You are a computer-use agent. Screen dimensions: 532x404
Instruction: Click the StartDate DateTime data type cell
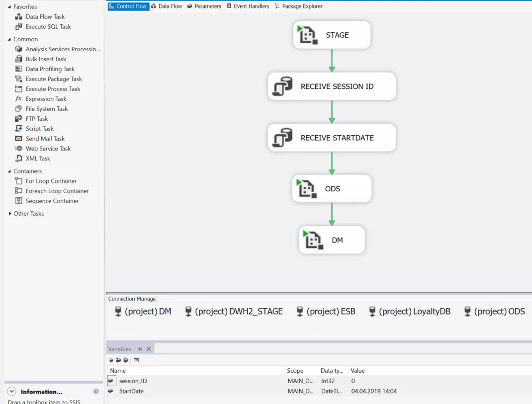tap(333, 391)
